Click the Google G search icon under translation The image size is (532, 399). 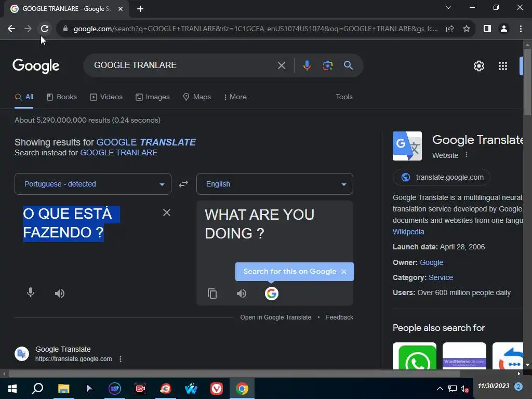click(271, 294)
